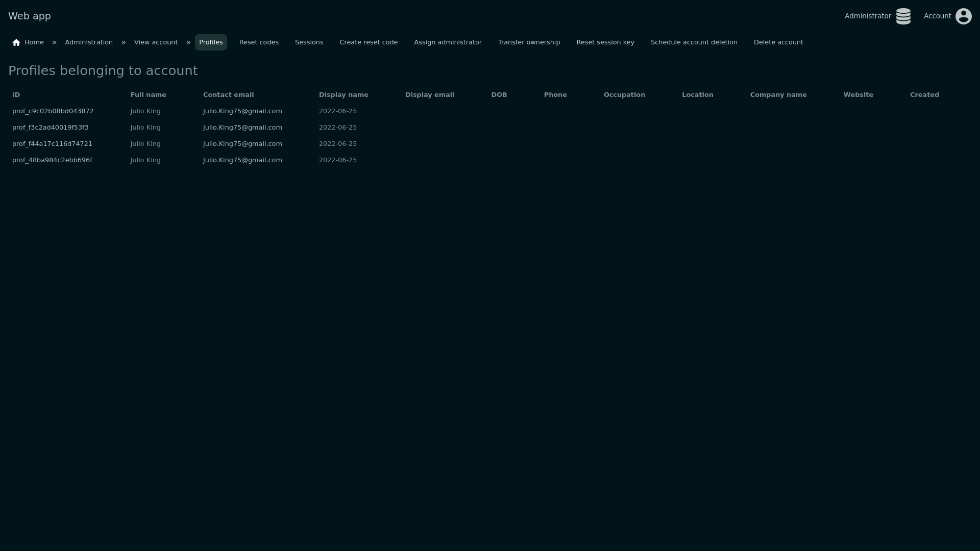The width and height of the screenshot is (980, 551).
Task: Open profile prof_c9c02b08bd043872
Action: (53, 111)
